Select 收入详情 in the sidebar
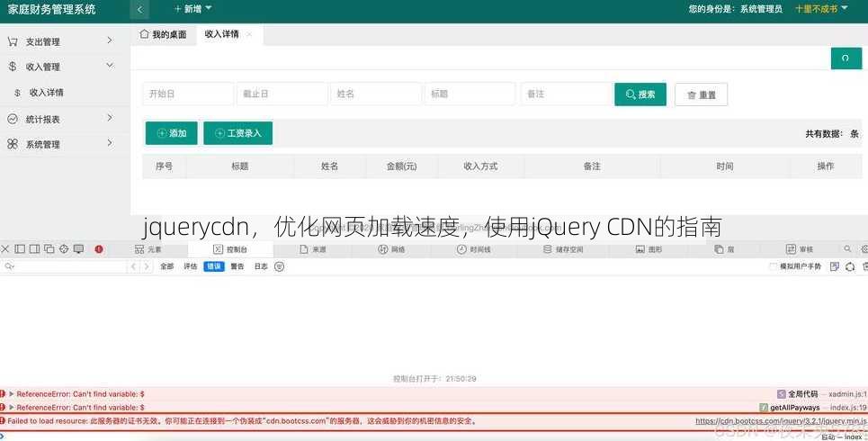868x441 pixels. (46, 93)
